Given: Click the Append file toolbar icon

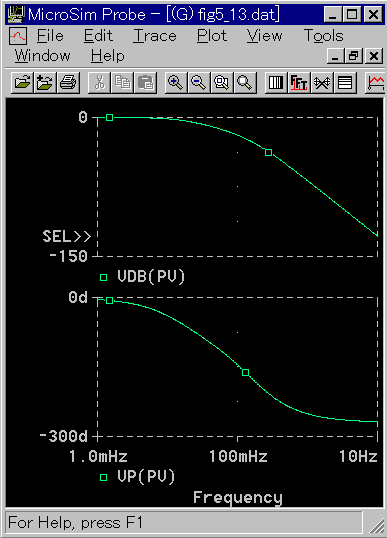Looking at the screenshot, I should pos(45,83).
